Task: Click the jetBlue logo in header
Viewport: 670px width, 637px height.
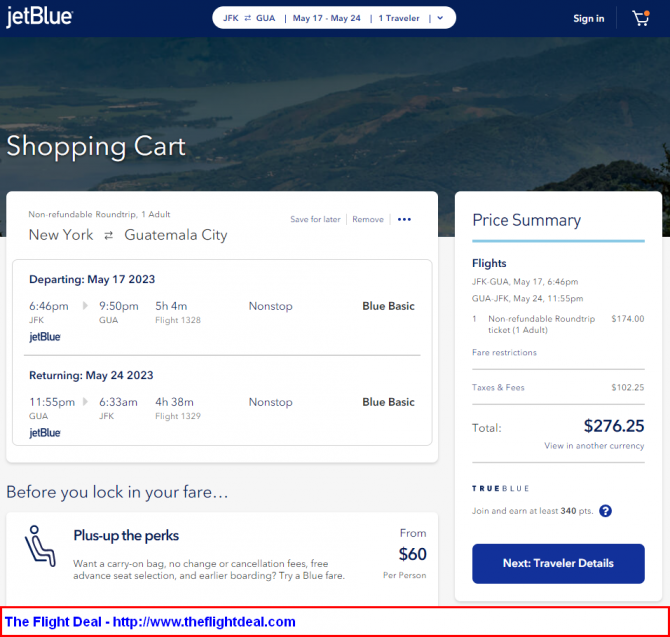Action: 40,17
